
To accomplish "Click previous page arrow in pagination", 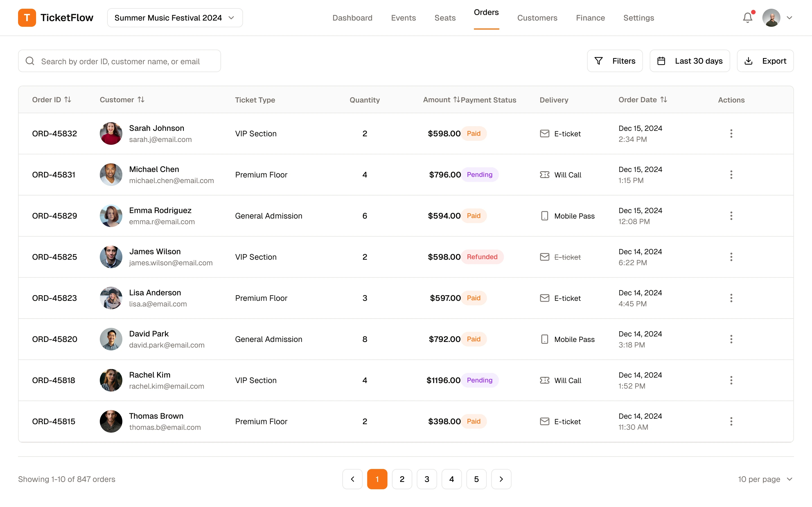I will (x=352, y=479).
